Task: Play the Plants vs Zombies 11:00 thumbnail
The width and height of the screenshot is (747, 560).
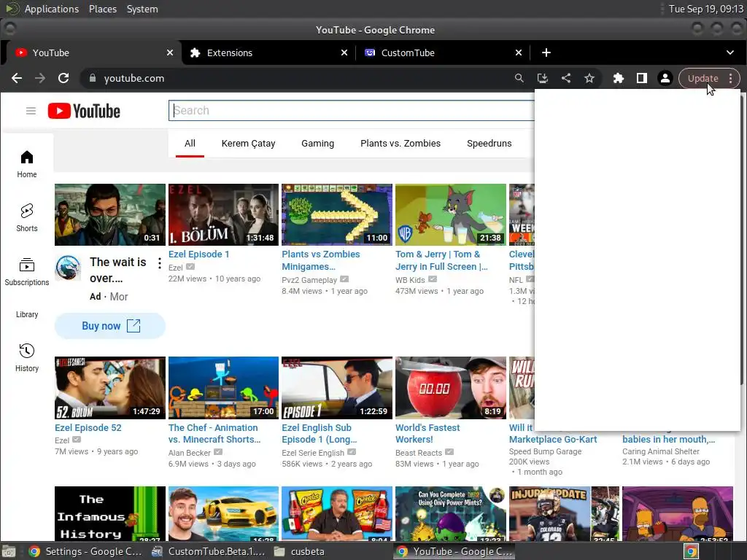Action: [337, 215]
